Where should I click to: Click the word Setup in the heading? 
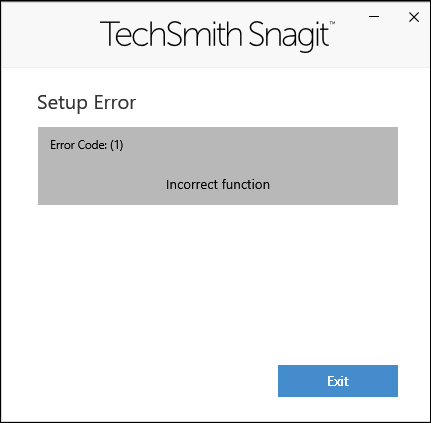click(62, 103)
